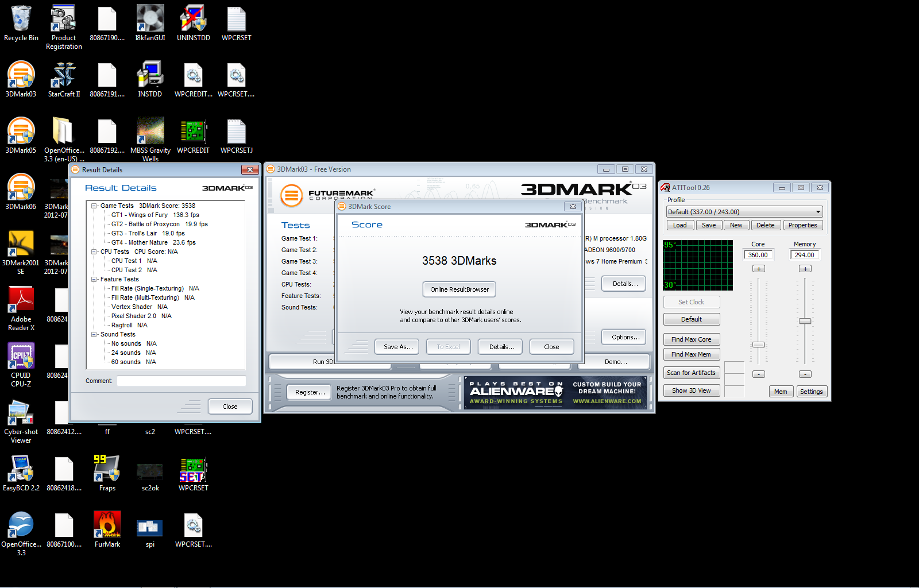Image resolution: width=919 pixels, height=588 pixels.
Task: Click Demo button in 3DMark03 window
Action: tap(616, 362)
